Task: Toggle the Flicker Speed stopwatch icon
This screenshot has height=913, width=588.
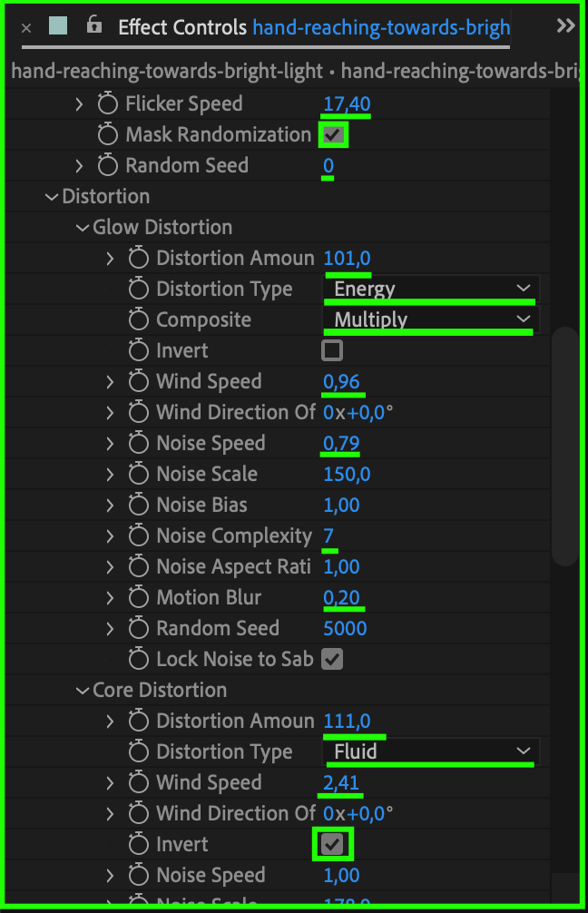Action: click(x=108, y=103)
